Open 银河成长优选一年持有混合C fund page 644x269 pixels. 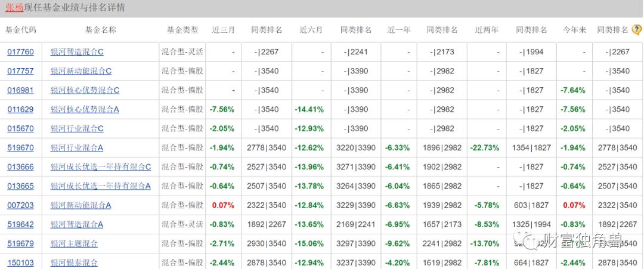101,167
